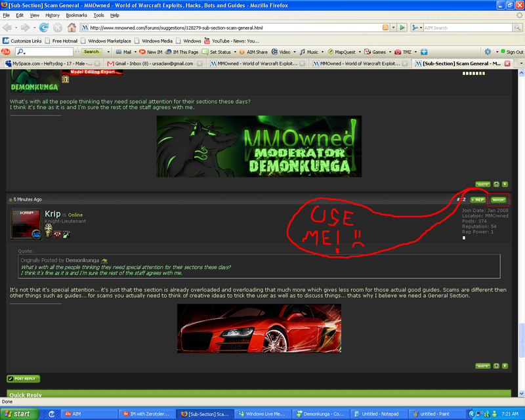Image resolution: width=525 pixels, height=420 pixels.
Task: Open the Tools menu
Action: click(99, 15)
